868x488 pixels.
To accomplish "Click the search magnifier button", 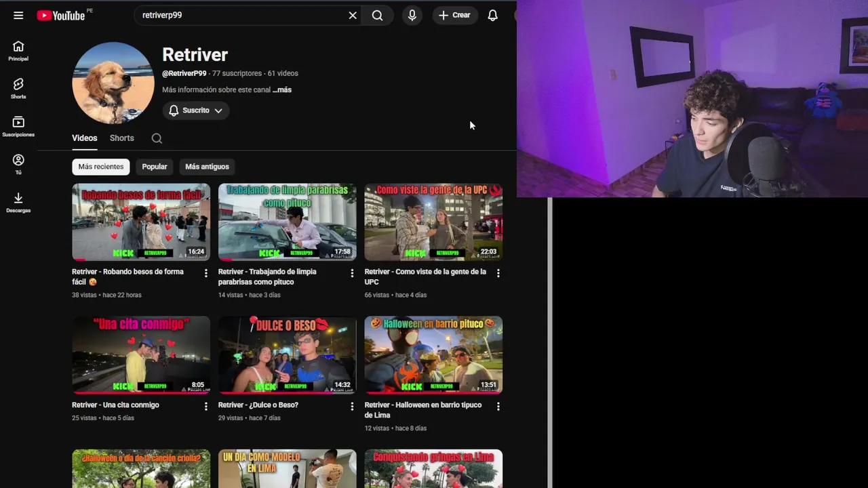I will click(x=378, y=15).
